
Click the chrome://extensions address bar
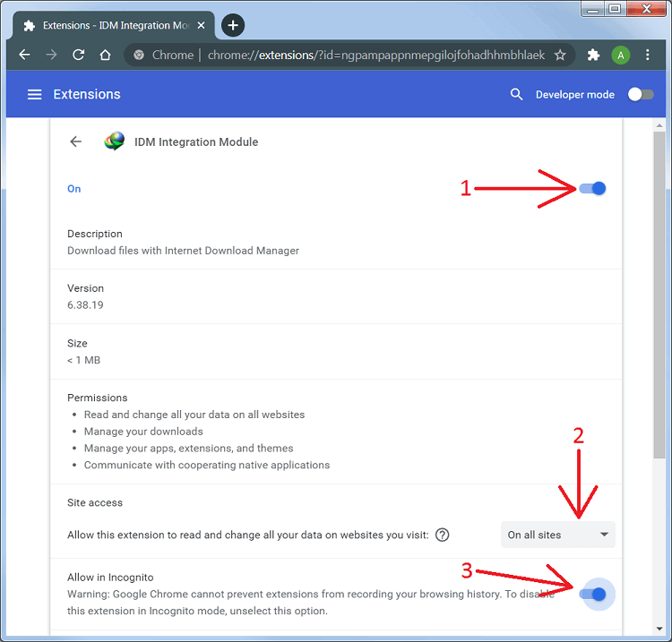pyautogui.click(x=349, y=55)
